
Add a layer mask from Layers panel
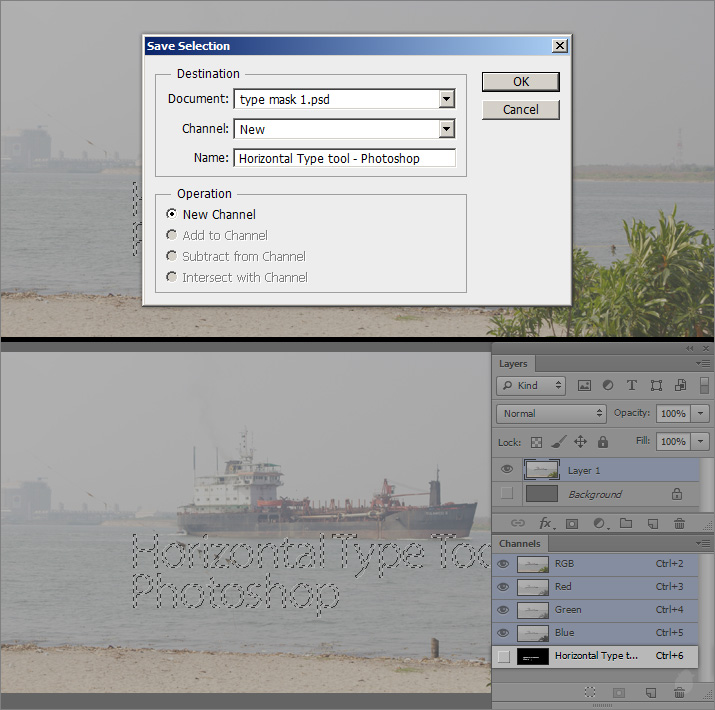573,523
